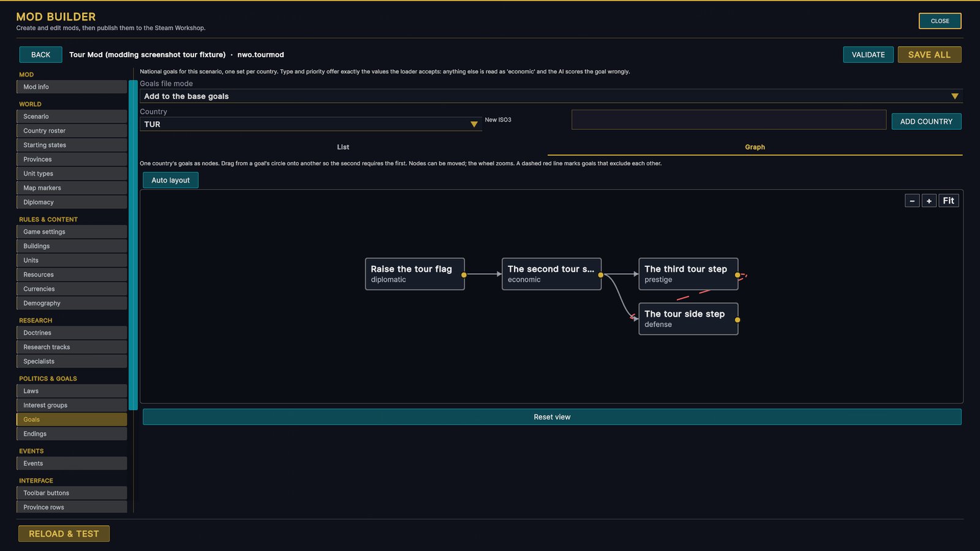980x551 pixels.
Task: Select the Raise the tour flag node
Action: coord(415,274)
